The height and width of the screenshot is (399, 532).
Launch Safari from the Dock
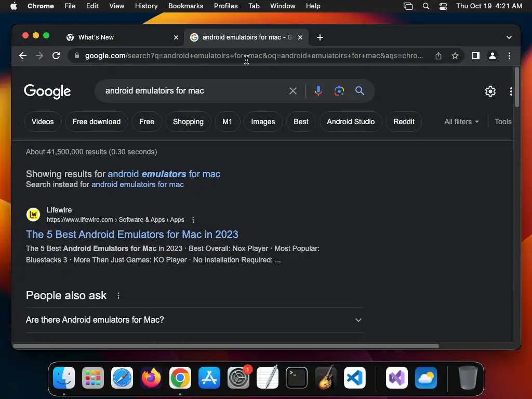pos(122,378)
